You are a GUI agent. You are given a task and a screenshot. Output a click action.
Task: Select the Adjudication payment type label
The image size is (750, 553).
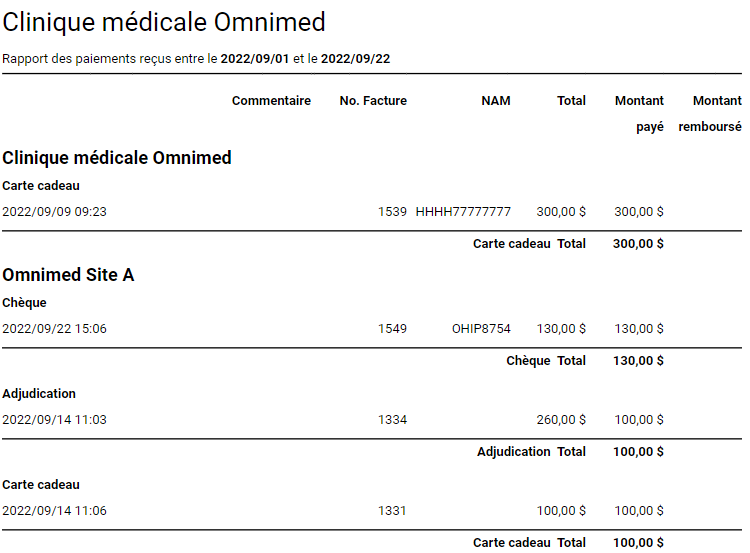point(39,394)
